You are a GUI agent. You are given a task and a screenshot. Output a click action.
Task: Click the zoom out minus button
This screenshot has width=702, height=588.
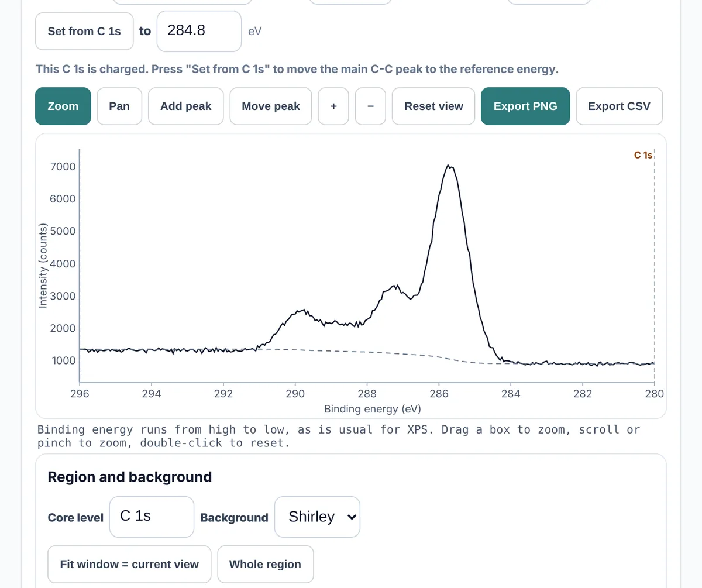pyautogui.click(x=370, y=106)
